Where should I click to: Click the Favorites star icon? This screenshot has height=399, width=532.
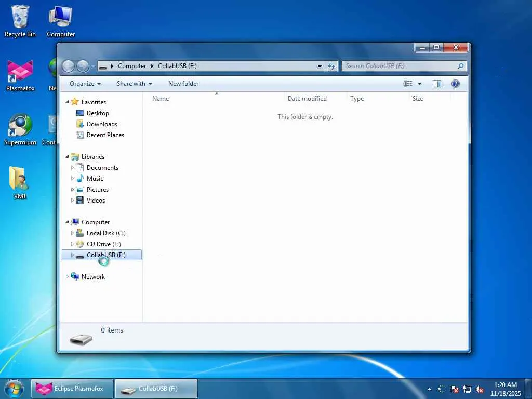pos(75,102)
